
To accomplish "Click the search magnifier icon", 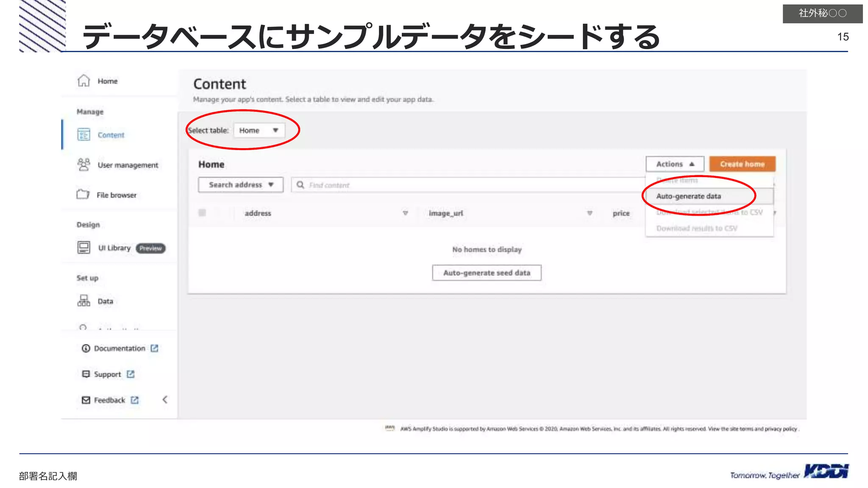I will [x=300, y=185].
